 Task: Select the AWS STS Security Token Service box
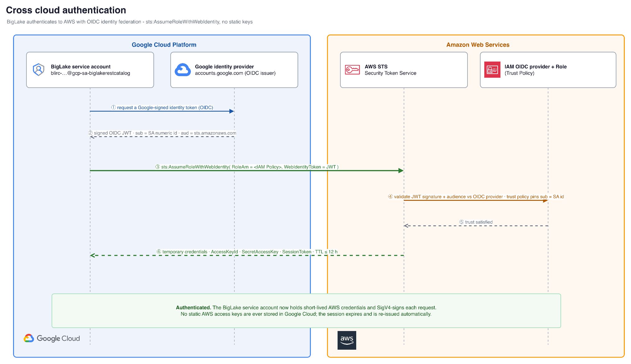[404, 70]
